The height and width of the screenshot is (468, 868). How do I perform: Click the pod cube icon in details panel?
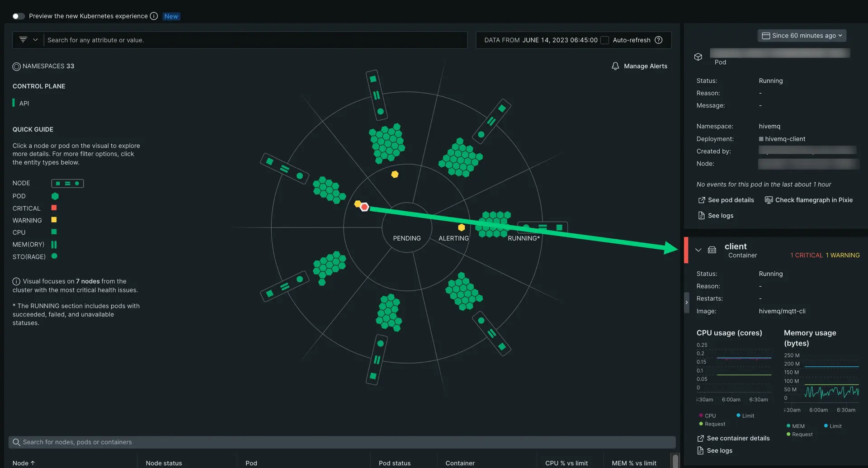[x=698, y=57]
